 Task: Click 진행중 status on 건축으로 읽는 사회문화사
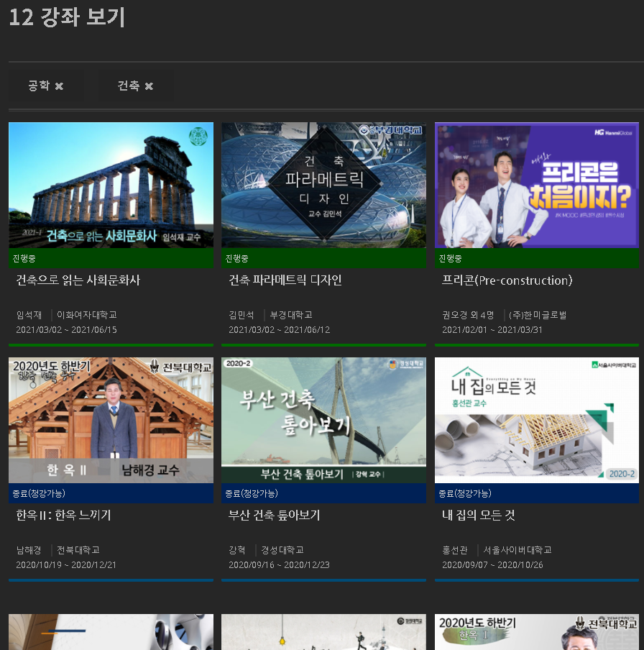tap(24, 259)
